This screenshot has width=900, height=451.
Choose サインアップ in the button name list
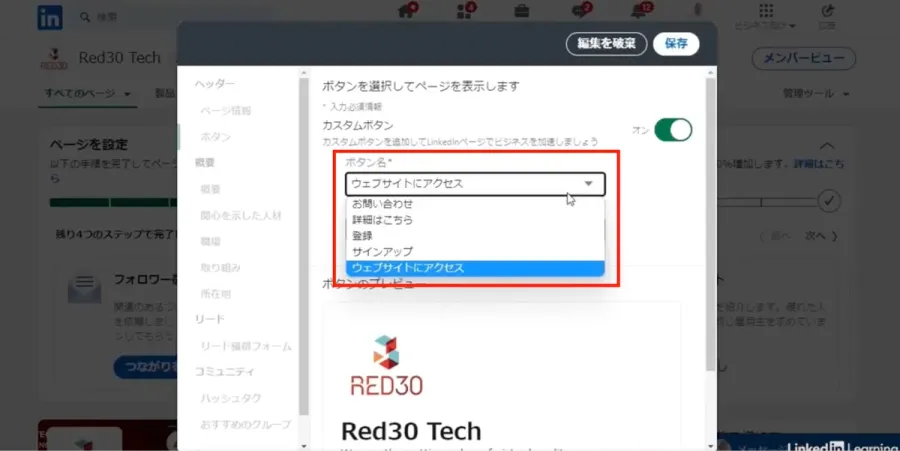point(475,252)
